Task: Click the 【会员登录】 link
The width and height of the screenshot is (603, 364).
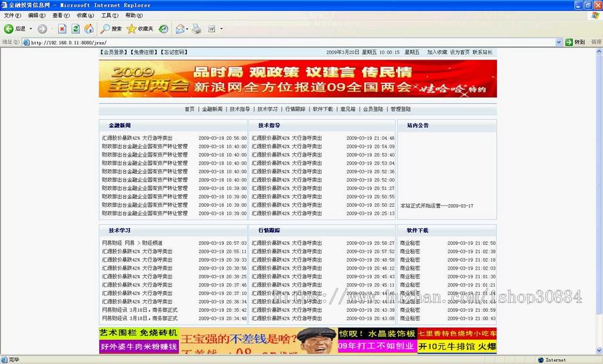Action: pos(114,52)
